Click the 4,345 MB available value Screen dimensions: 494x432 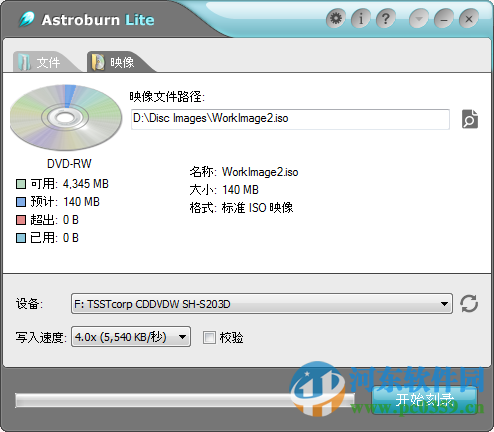click(x=86, y=184)
